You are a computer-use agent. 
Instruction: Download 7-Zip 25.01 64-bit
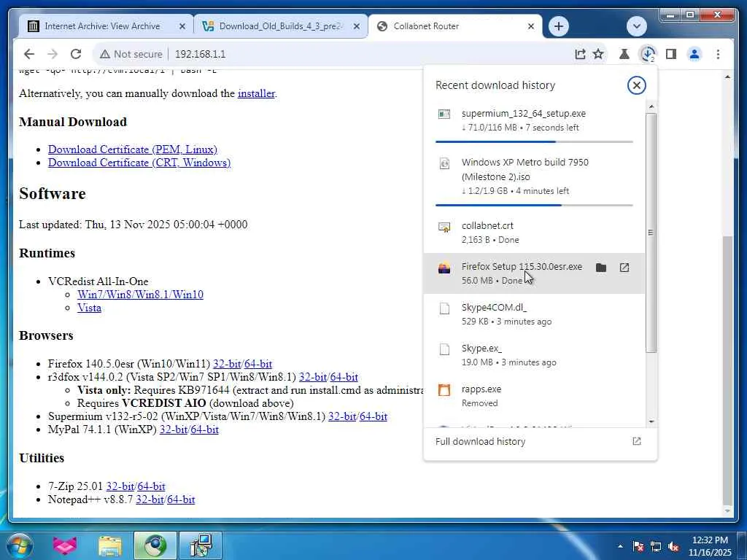pyautogui.click(x=152, y=486)
